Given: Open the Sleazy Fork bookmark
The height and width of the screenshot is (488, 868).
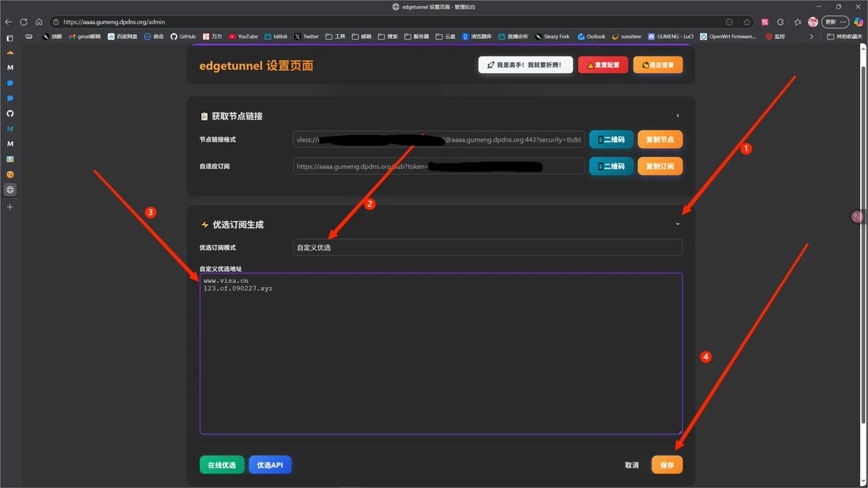Looking at the screenshot, I should [552, 36].
